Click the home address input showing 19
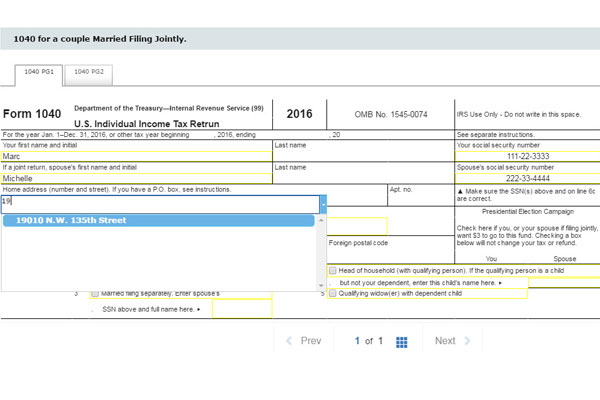Image resolution: width=600 pixels, height=400 pixels. click(160, 204)
